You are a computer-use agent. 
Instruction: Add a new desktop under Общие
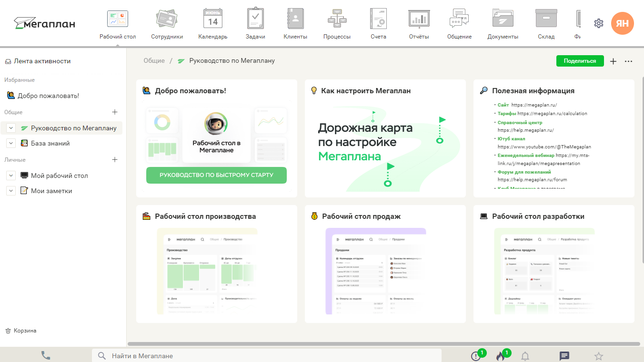pyautogui.click(x=114, y=112)
